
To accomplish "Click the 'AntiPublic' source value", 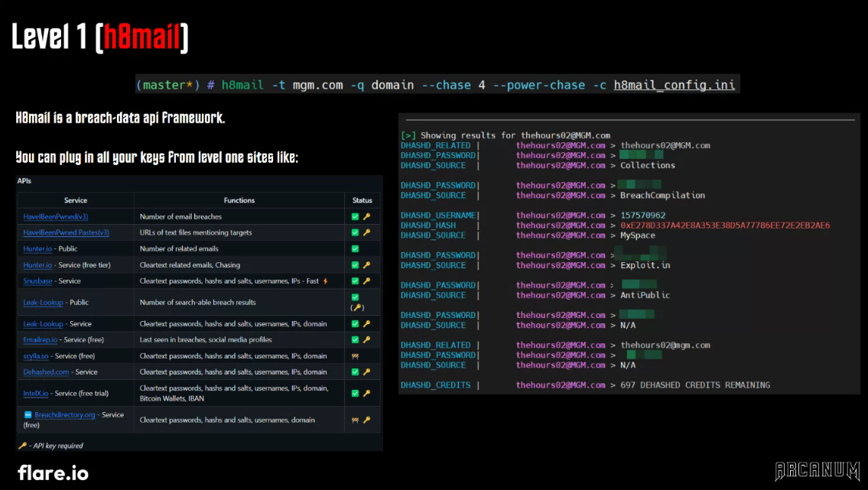I will (645, 295).
